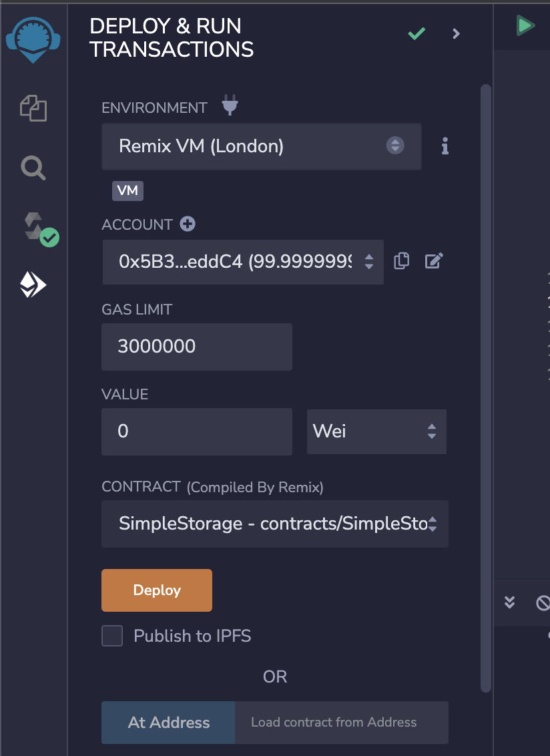This screenshot has width=550, height=756.
Task: Click the Gas Limit input field
Action: [x=197, y=347]
